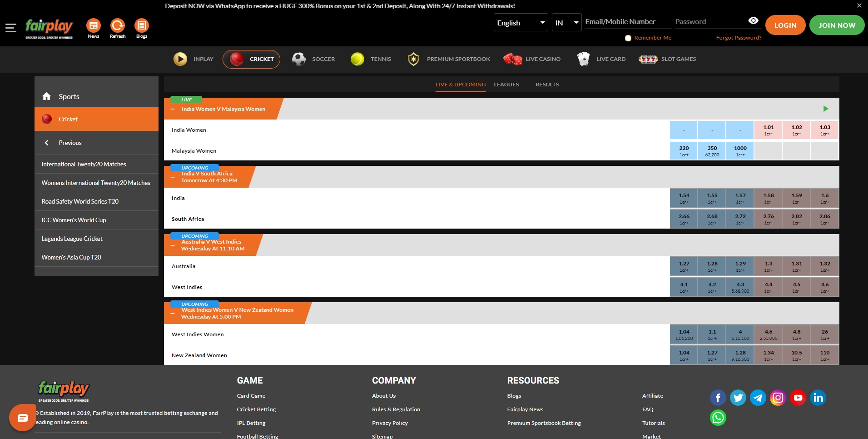Open the YouTube social icon

798,398
